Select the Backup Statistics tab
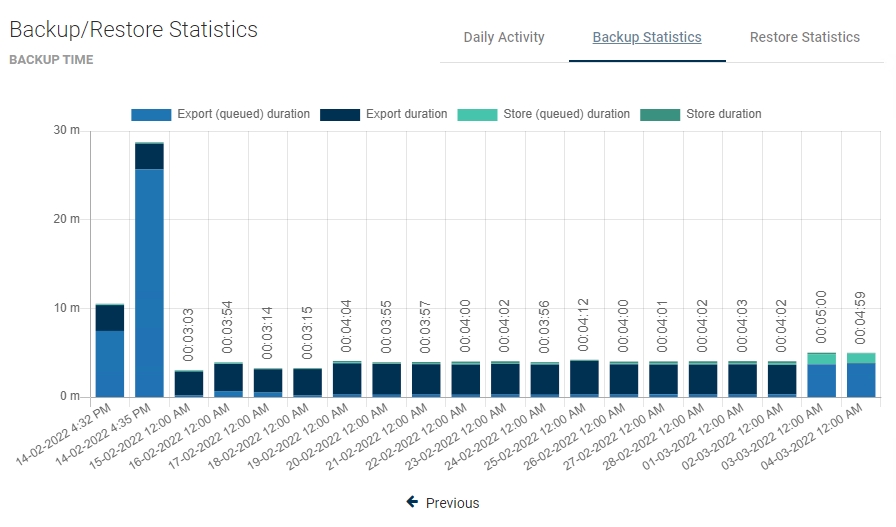Screen dimensions: 896x527 point(647,37)
